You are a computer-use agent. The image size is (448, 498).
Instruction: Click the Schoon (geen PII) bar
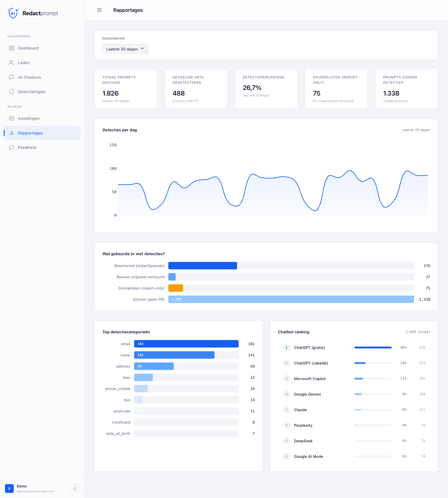[x=291, y=299]
